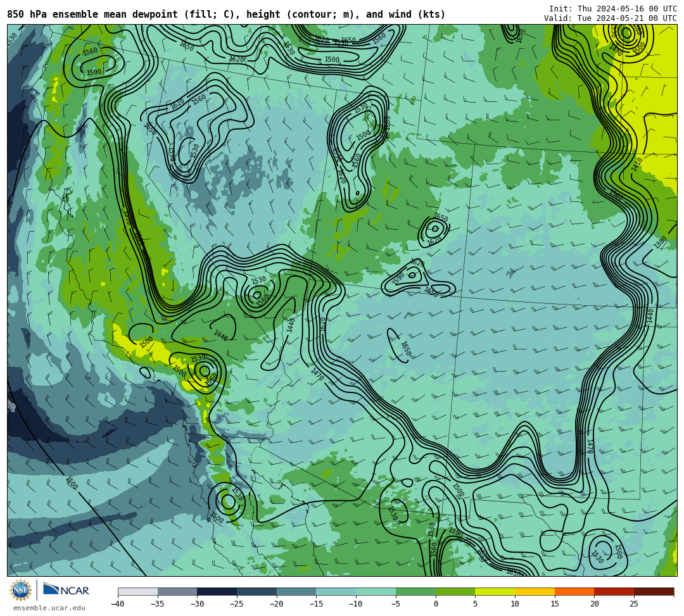This screenshot has height=616, width=684.
Task: Click the positive 5 colorbar tick label
Action: (475, 604)
